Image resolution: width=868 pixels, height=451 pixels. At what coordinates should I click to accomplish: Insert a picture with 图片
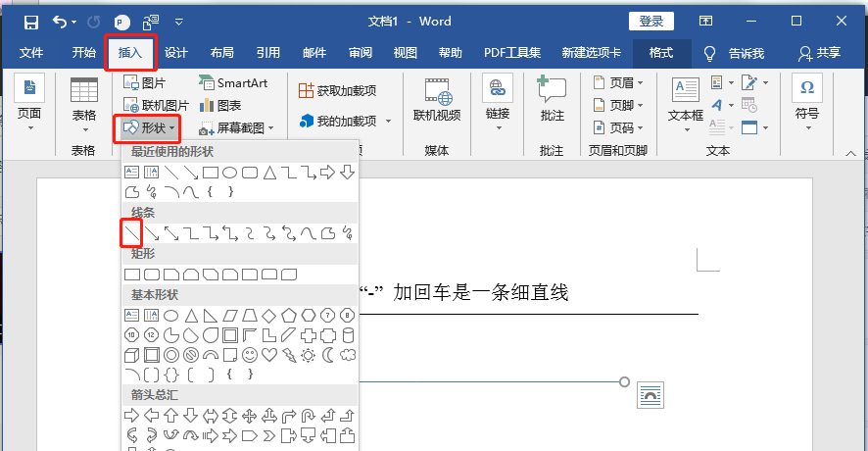[x=144, y=83]
